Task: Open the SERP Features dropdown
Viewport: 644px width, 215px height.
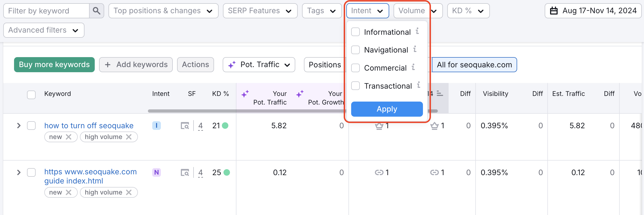Action: 260,11
